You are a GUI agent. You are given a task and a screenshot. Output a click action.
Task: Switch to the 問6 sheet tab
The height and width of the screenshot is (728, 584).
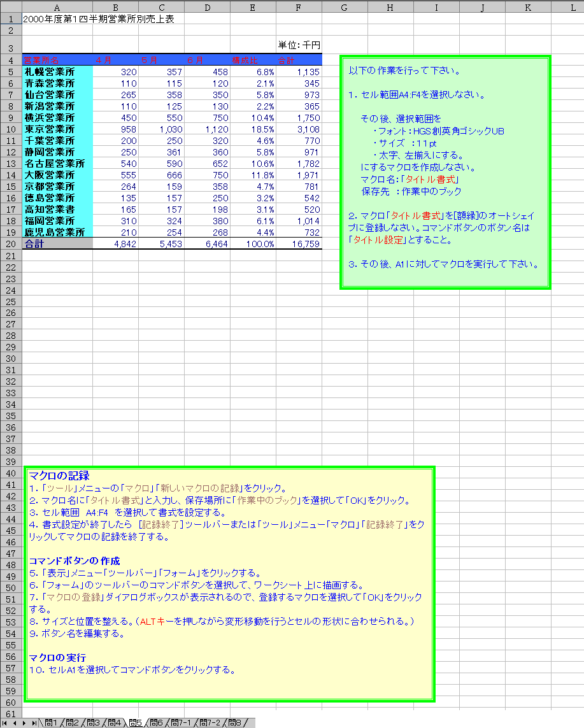(157, 723)
